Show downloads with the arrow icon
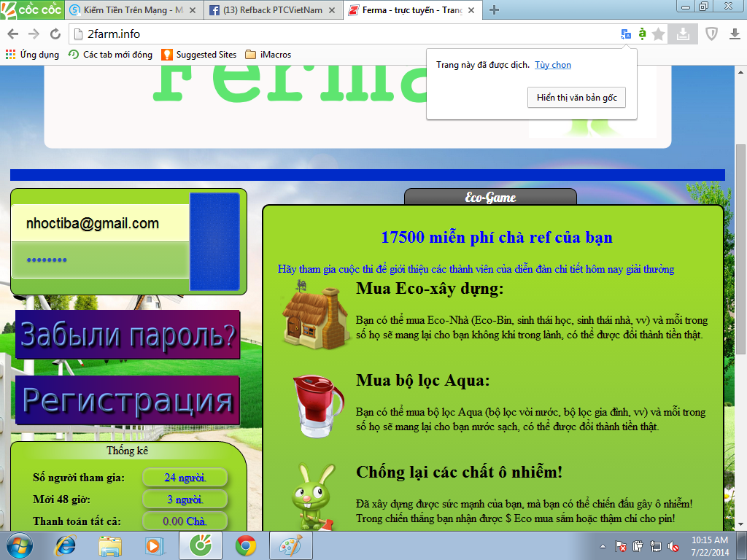747x560 pixels. pyautogui.click(x=735, y=34)
